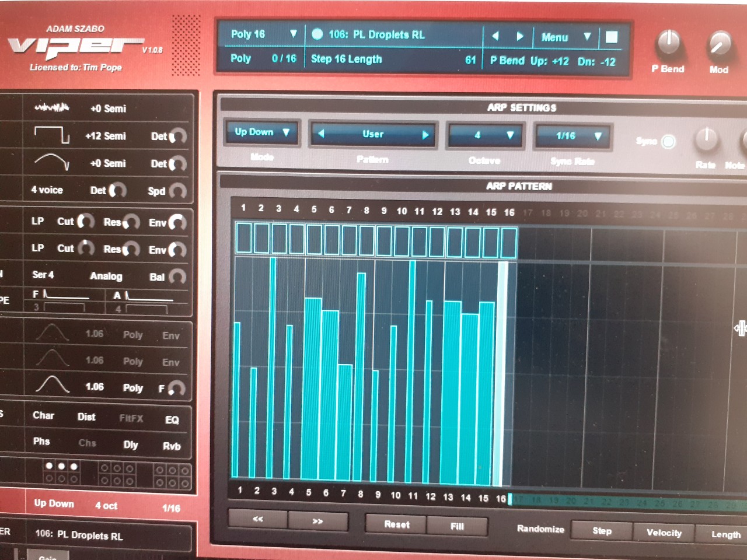This screenshot has width=747, height=560.
Task: Toggle arp step 12 box on/off
Action: click(x=437, y=242)
